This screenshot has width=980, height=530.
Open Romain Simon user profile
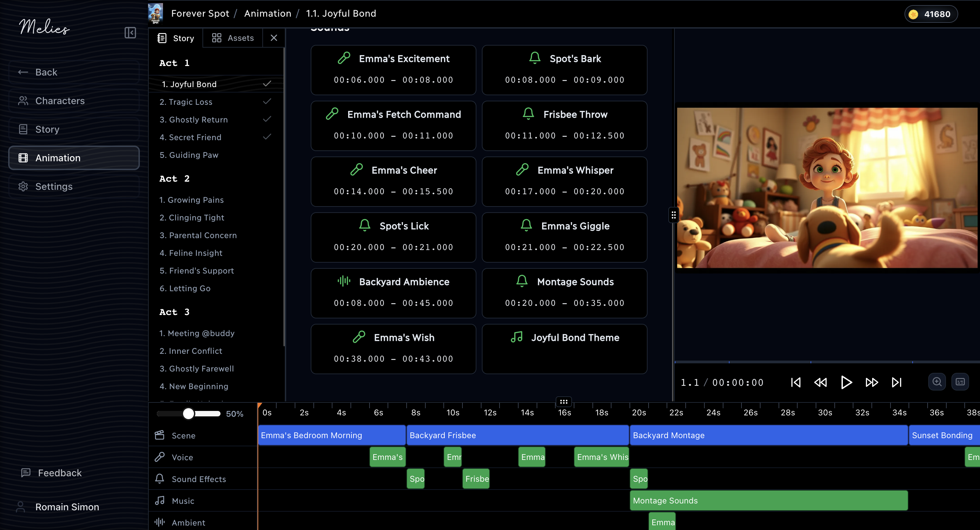pos(58,507)
